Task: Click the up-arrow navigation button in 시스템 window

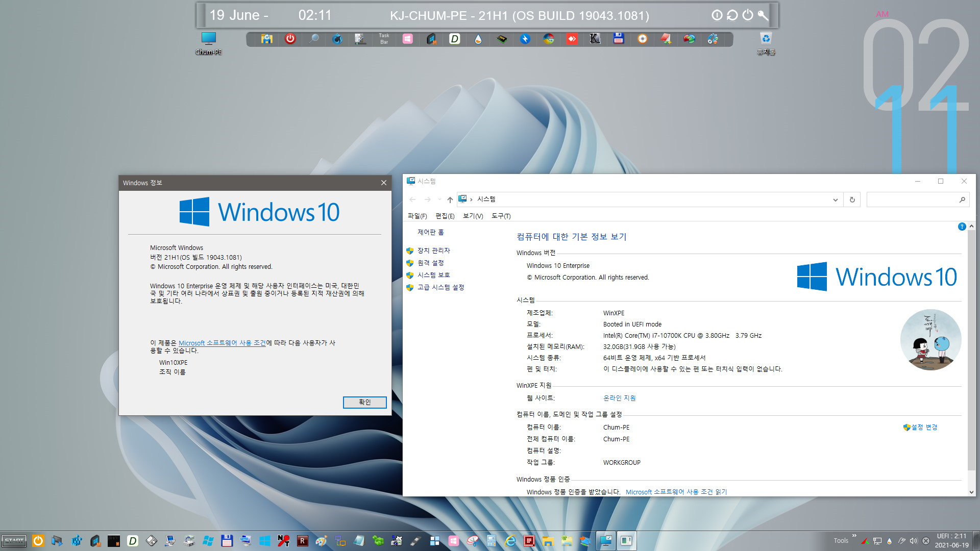Action: tap(450, 199)
